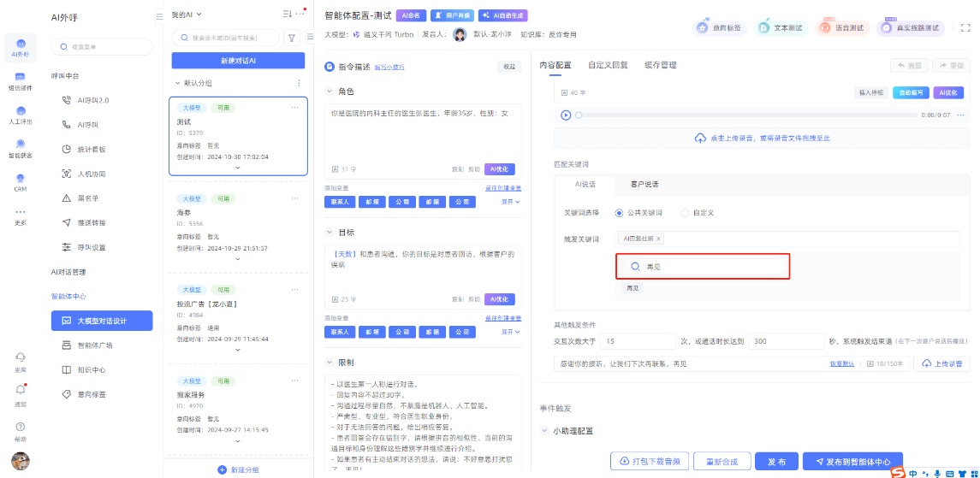Click the 再见 keyword search field
Viewport: 980px width, 478px height.
(702, 267)
